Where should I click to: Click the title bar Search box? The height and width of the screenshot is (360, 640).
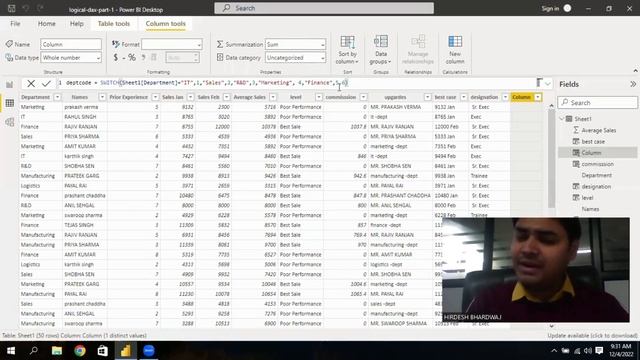click(324, 8)
